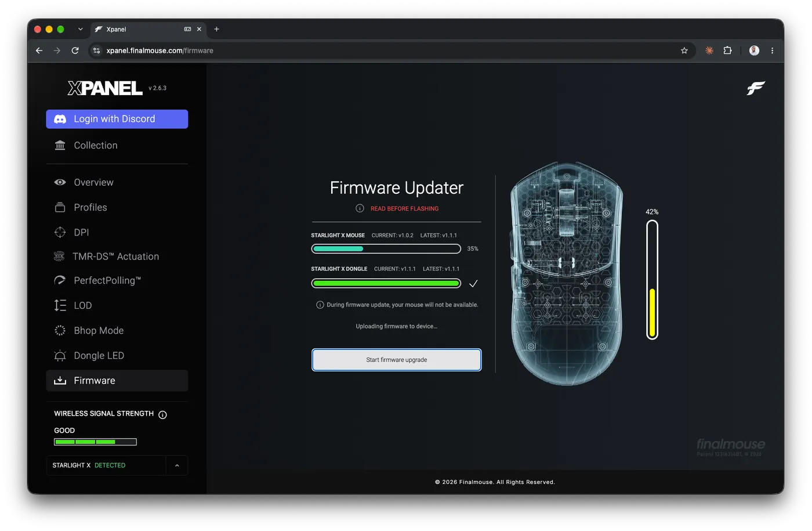Click Start firmware upgrade button
Viewport: 812px width, 531px height.
397,360
